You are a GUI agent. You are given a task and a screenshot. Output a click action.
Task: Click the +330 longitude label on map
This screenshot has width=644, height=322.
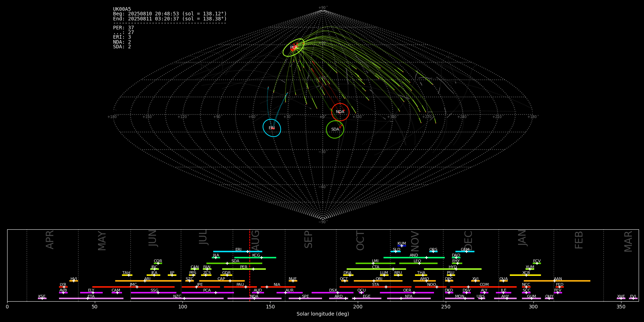[357, 117]
